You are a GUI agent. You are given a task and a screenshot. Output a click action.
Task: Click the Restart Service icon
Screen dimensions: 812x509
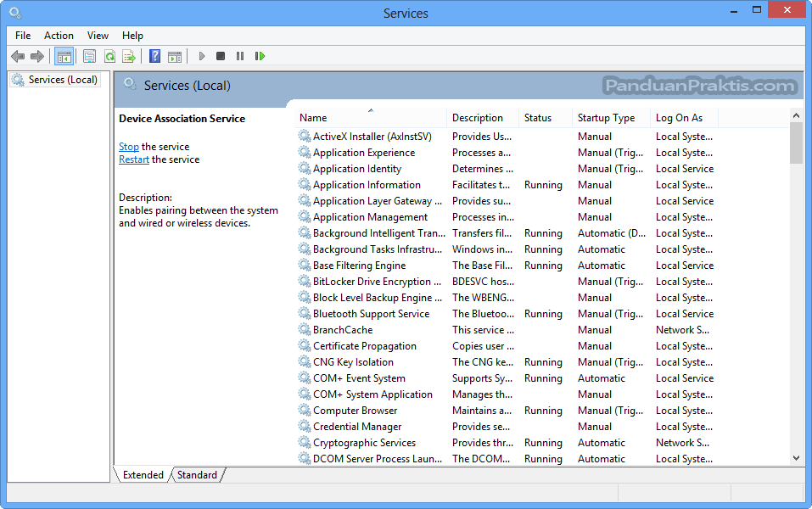click(260, 56)
